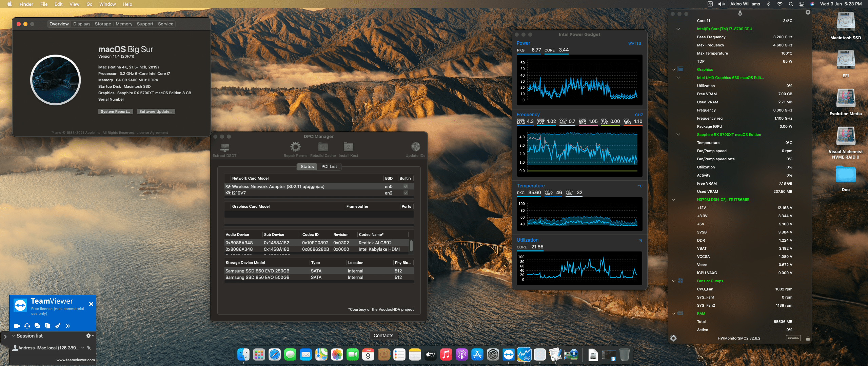Open Intel Power Gadget from the Dock

[524, 355]
